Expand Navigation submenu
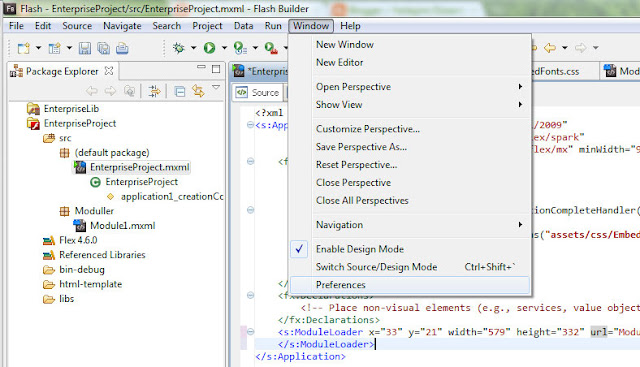This screenshot has width=640, height=367. click(409, 225)
